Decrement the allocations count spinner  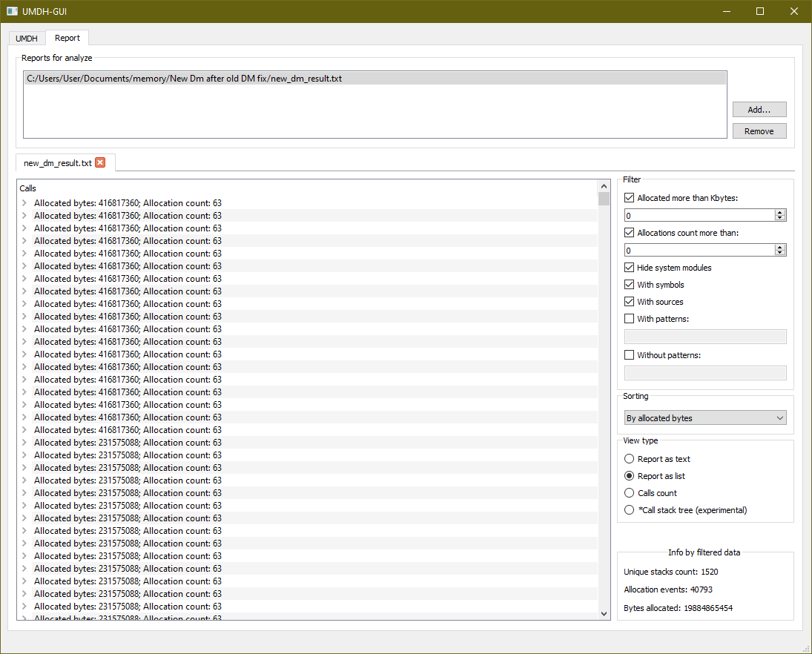coord(780,253)
